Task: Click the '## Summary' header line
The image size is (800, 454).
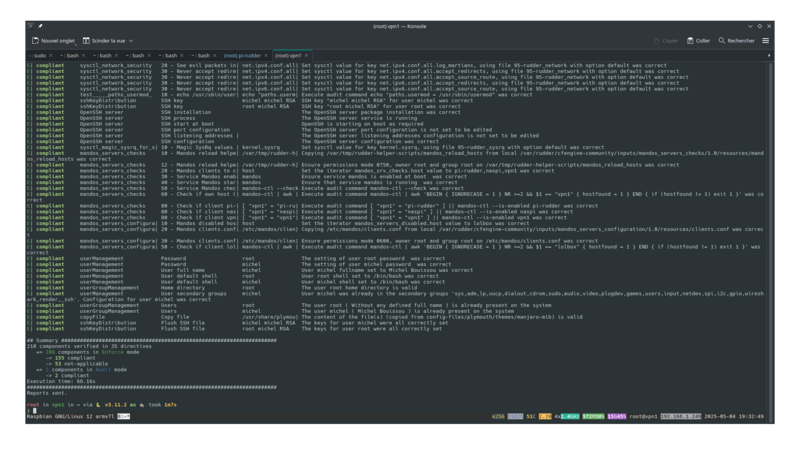Action: pos(152,340)
